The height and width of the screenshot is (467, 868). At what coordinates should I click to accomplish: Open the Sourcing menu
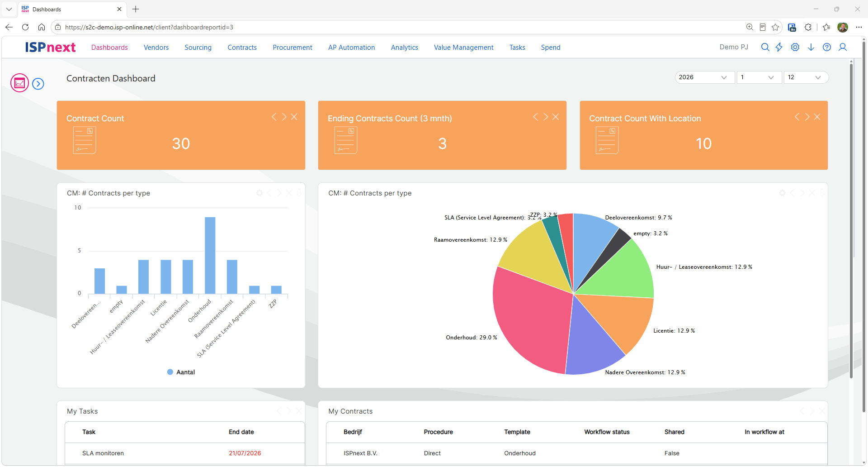coord(198,48)
